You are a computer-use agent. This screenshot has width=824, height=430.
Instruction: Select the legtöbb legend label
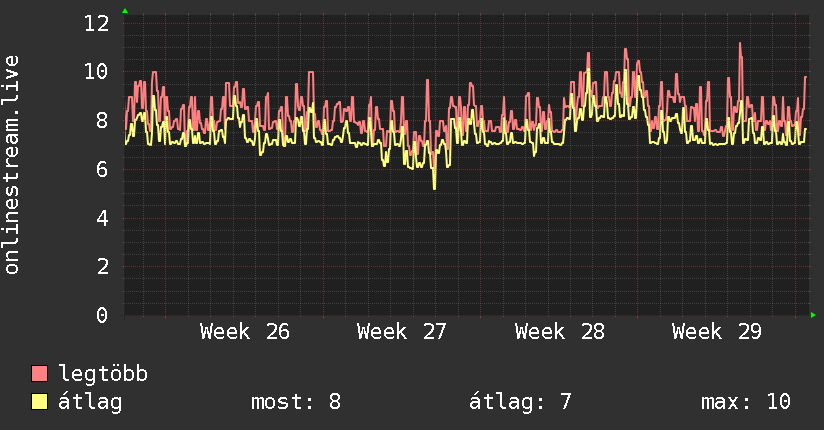pyautogui.click(x=103, y=375)
